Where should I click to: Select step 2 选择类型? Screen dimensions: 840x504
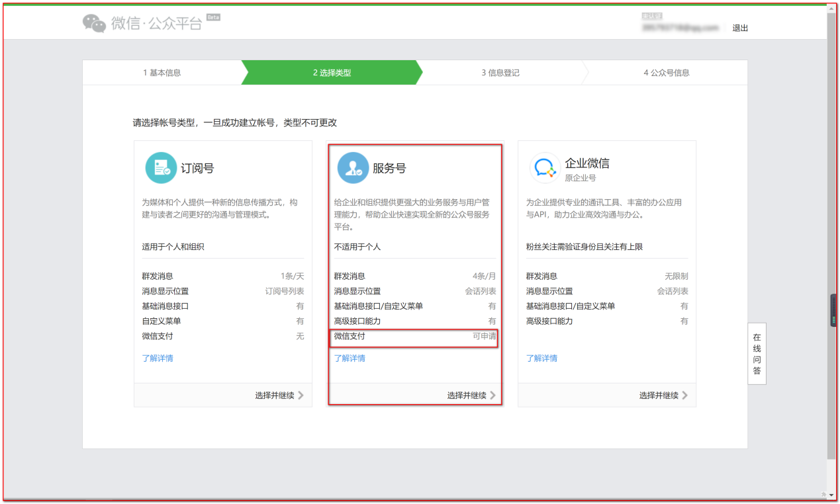pos(332,73)
